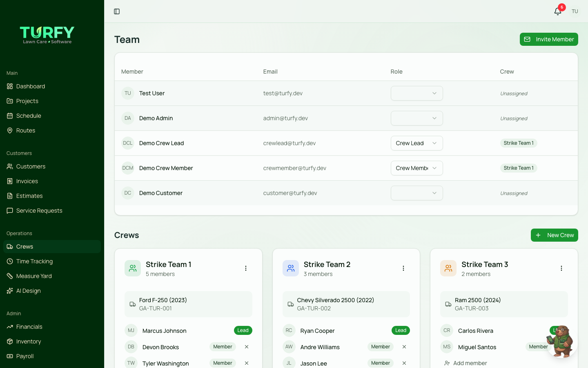This screenshot has width=588, height=368.
Task: Click the Member badge for Andre Williams
Action: point(381,347)
